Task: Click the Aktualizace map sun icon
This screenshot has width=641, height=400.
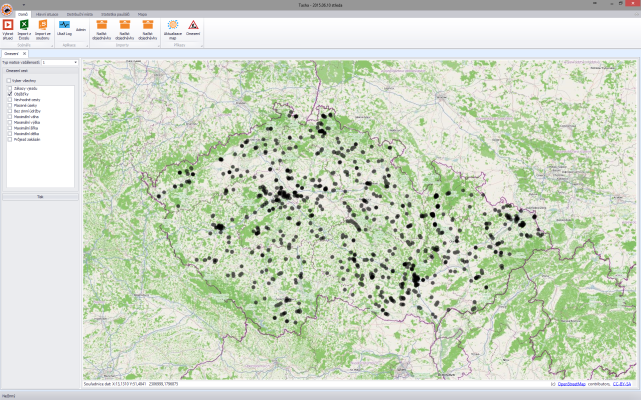Action: pyautogui.click(x=173, y=25)
